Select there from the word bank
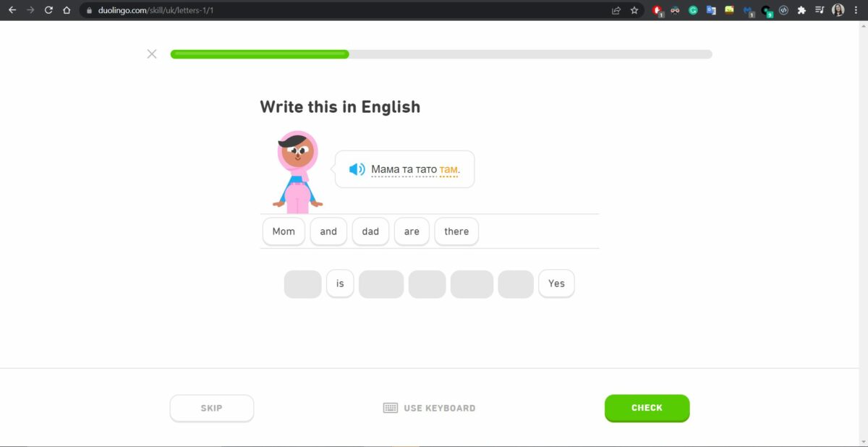The image size is (868, 447). coord(456,231)
